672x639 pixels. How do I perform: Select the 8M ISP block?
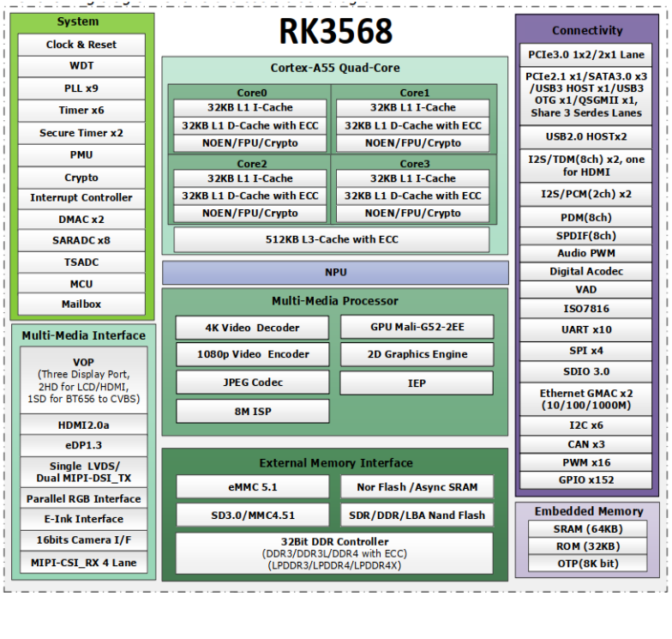[x=252, y=412]
